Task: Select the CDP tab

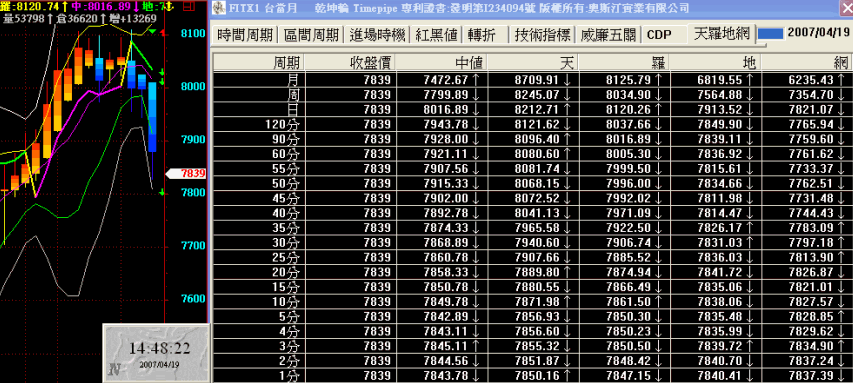Action: click(x=659, y=35)
